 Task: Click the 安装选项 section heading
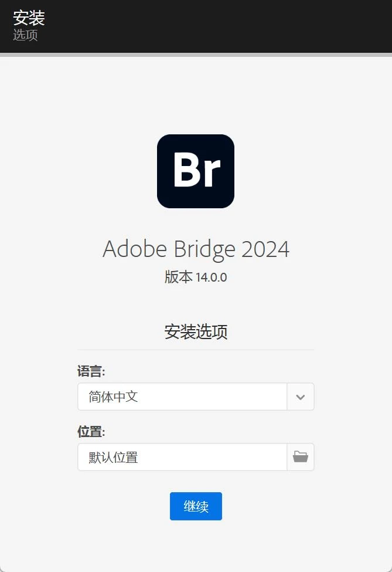(x=196, y=332)
